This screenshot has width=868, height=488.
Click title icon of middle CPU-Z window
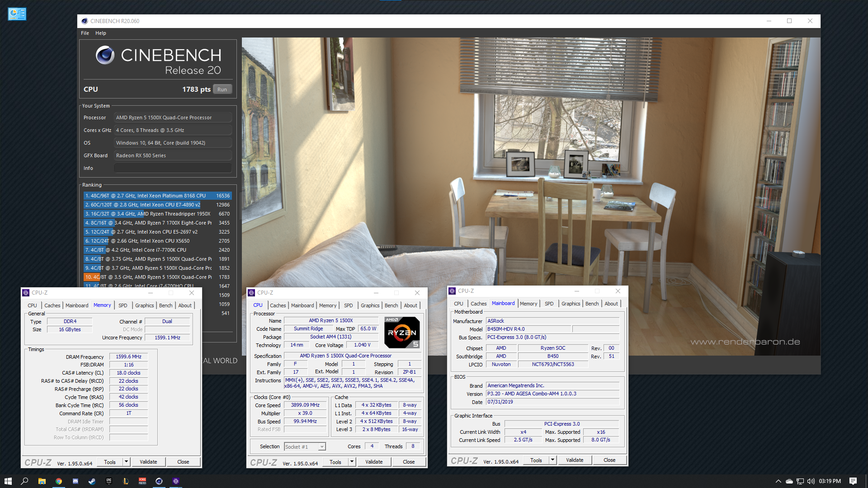[x=251, y=293]
